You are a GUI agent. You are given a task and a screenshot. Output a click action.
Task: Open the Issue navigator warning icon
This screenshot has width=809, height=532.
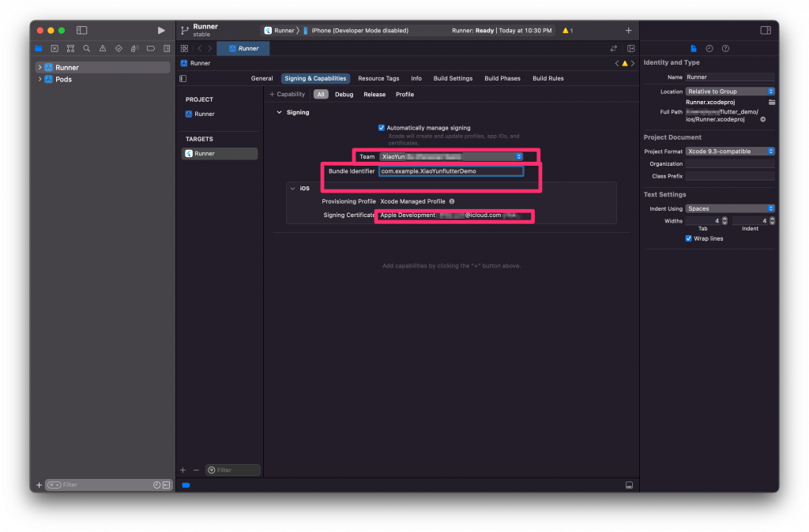tap(103, 48)
